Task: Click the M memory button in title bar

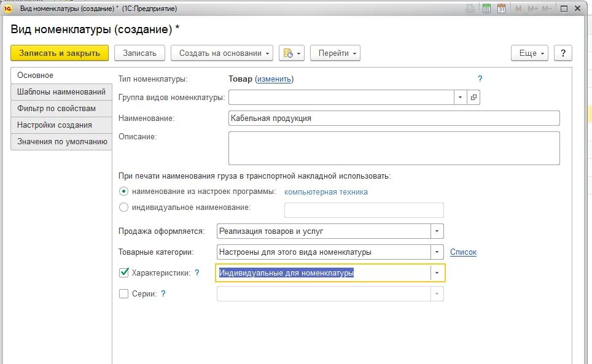Action: tap(518, 9)
